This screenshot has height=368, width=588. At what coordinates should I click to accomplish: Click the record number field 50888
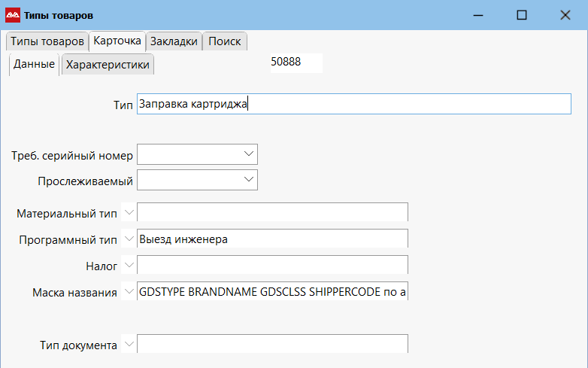pos(295,62)
